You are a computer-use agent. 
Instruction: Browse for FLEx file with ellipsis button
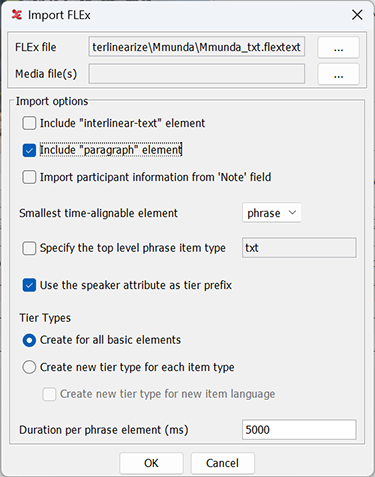click(x=338, y=47)
